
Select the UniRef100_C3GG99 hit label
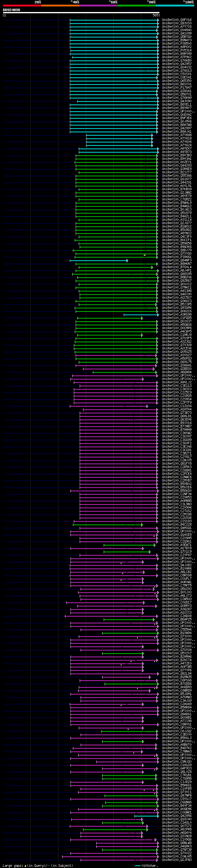point(177,440)
